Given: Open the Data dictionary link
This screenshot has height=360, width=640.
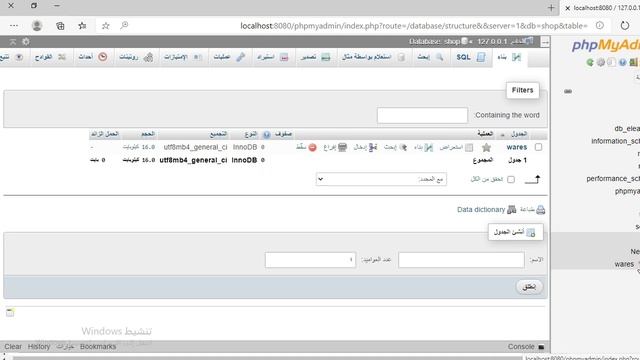Looking at the screenshot, I should point(481,210).
